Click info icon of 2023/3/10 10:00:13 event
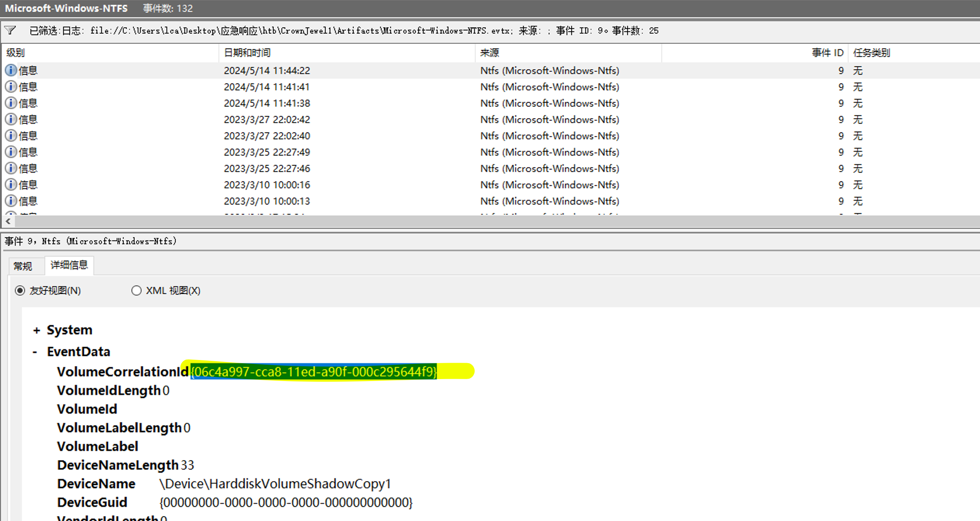The image size is (980, 521). click(11, 201)
